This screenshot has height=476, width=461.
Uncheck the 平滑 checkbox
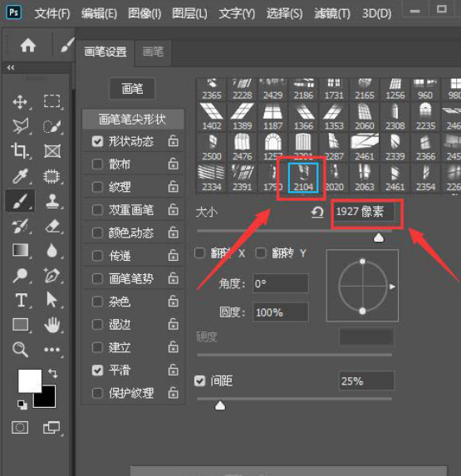point(97,370)
